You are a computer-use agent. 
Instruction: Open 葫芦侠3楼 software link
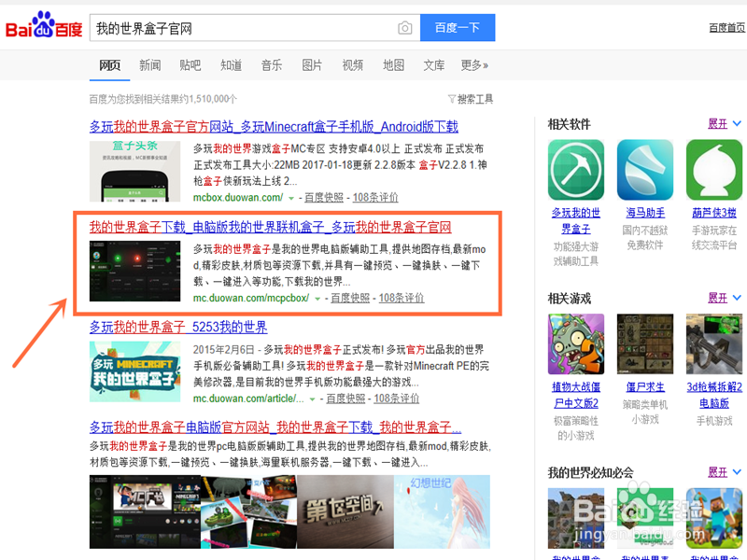tap(714, 213)
